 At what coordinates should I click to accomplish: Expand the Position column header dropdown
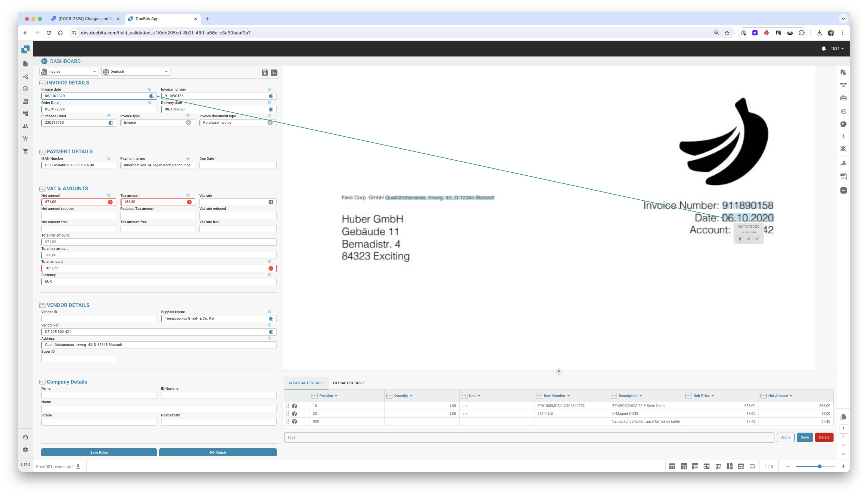(x=336, y=396)
